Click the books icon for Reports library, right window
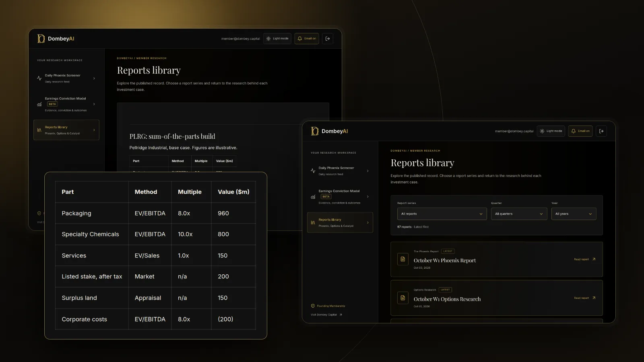 313,222
